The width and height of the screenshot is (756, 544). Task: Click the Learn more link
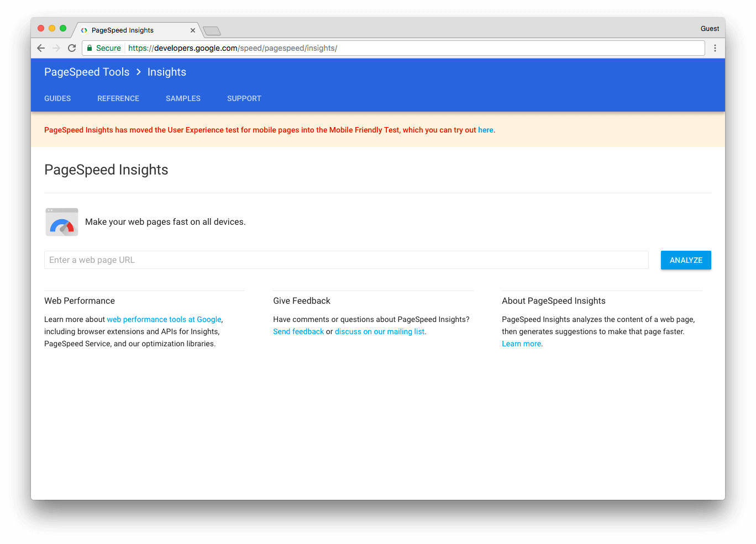point(522,344)
